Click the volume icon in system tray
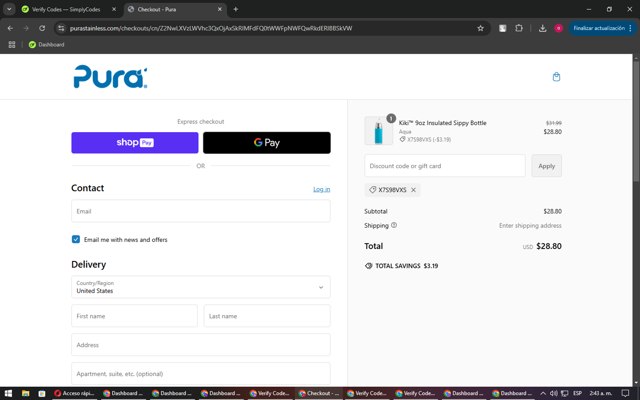The height and width of the screenshot is (400, 640). 553,393
